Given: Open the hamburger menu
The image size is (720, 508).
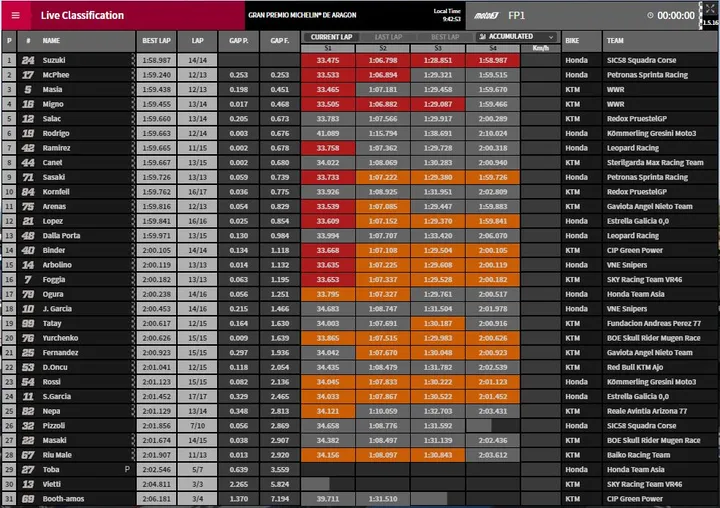Looking at the screenshot, I should tap(15, 15).
